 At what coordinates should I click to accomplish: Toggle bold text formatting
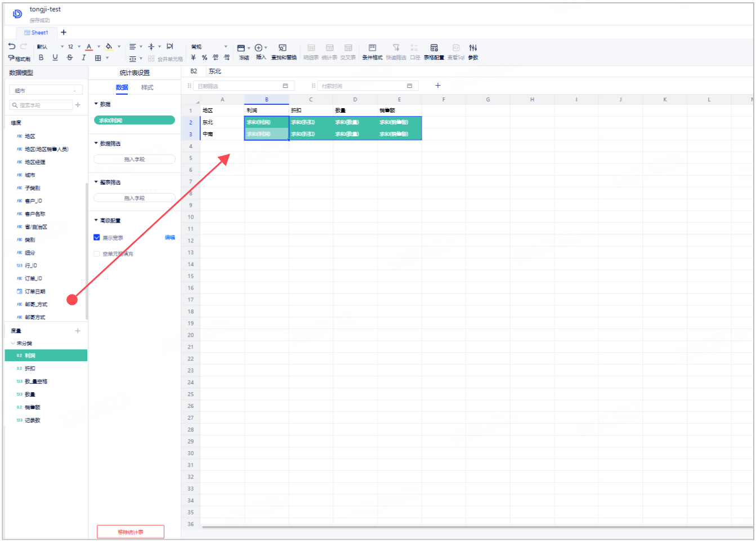(x=41, y=58)
